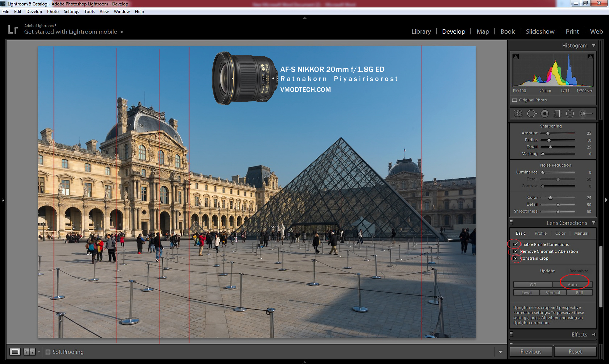This screenshot has height=364, width=609.
Task: Select the Red Eye Correction tool
Action: pyautogui.click(x=544, y=114)
